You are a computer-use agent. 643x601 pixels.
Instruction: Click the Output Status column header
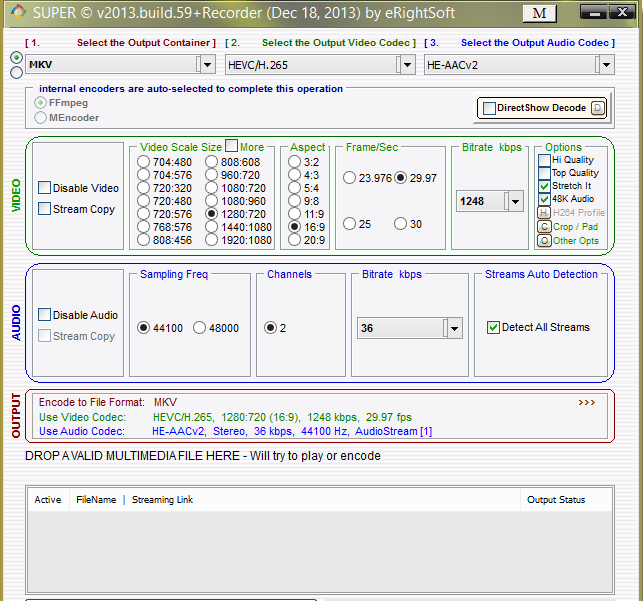[556, 499]
